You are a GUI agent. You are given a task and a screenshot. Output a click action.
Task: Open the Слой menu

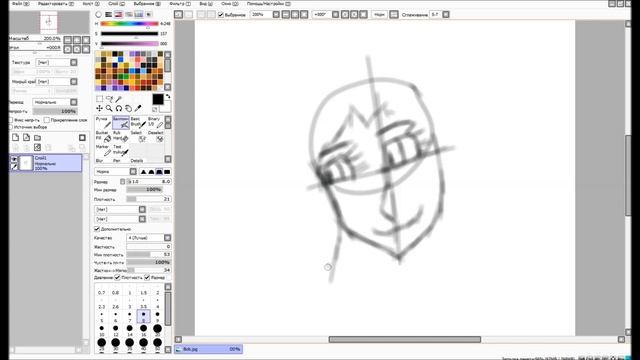pyautogui.click(x=116, y=4)
